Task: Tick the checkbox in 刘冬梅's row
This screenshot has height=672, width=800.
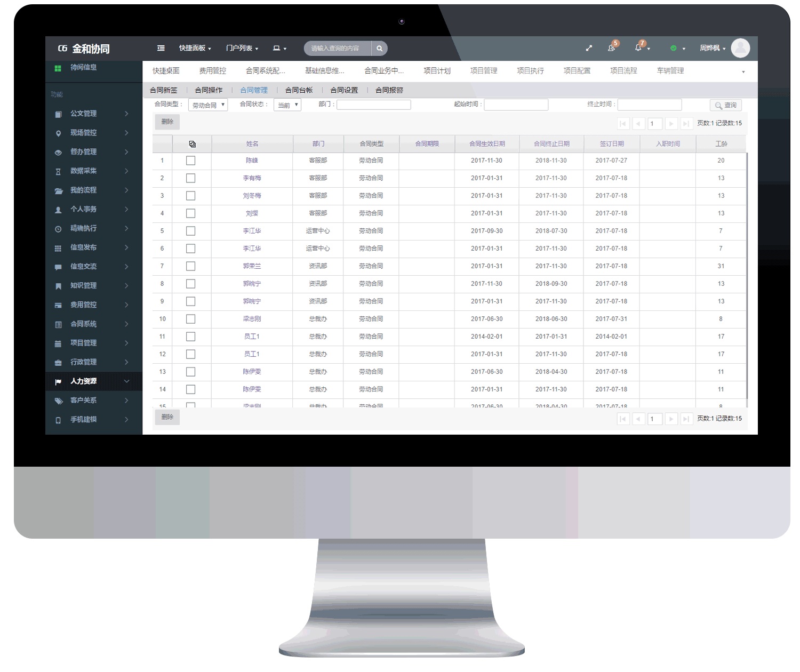Action: click(190, 196)
